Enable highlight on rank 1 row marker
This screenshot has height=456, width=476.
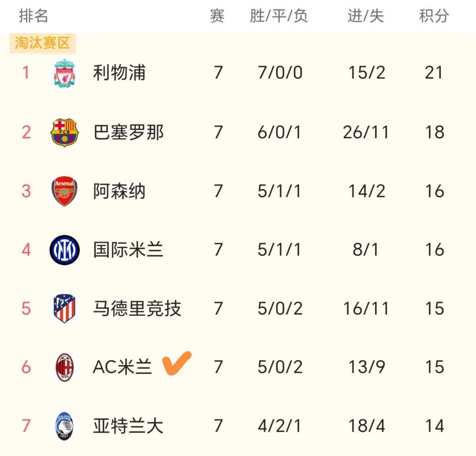(25, 72)
